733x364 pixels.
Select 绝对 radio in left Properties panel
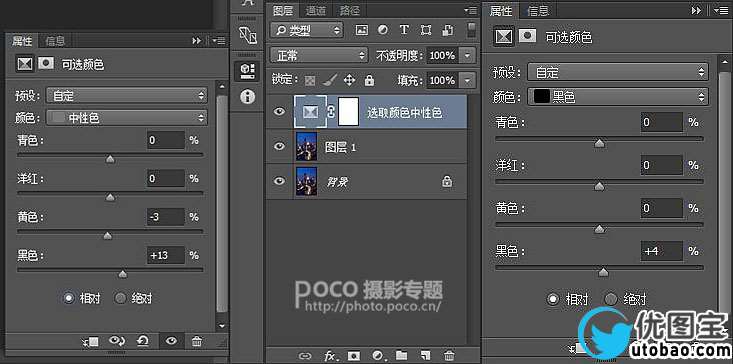[x=121, y=298]
